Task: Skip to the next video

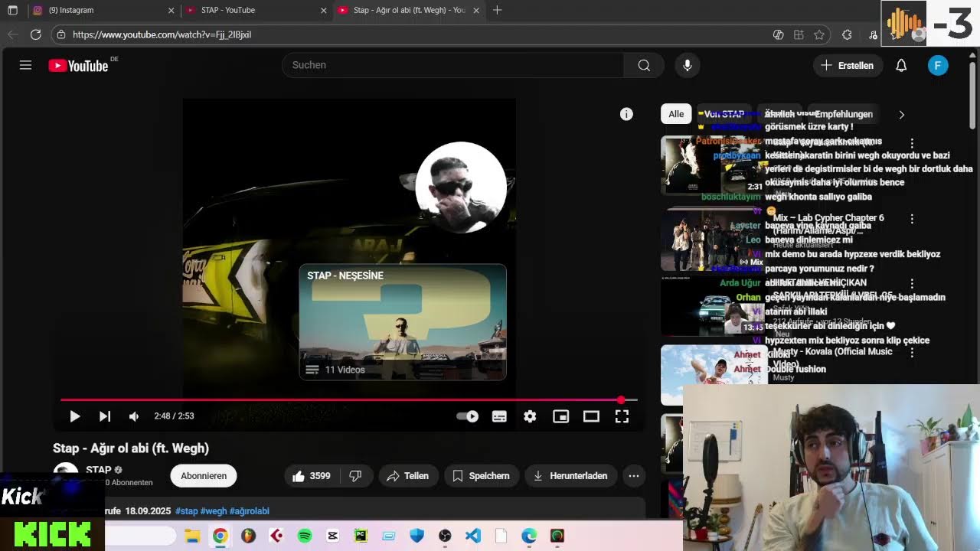Action: pos(105,416)
